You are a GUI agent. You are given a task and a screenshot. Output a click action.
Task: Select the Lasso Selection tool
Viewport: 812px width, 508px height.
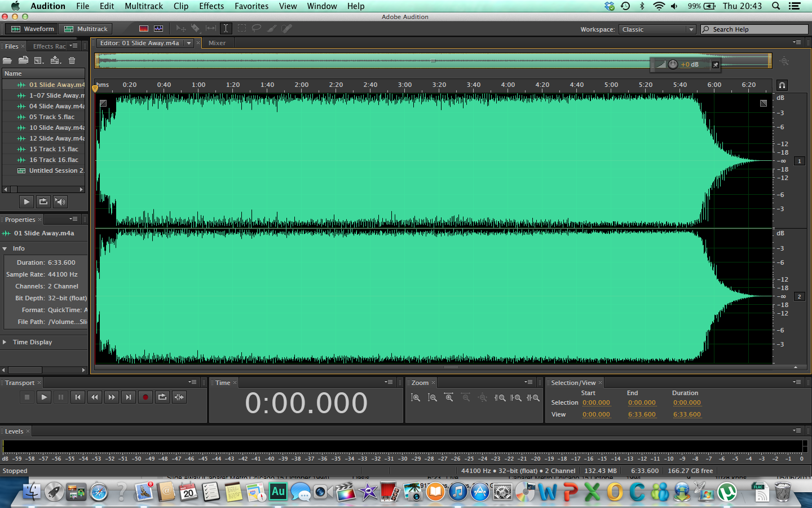[x=257, y=28]
